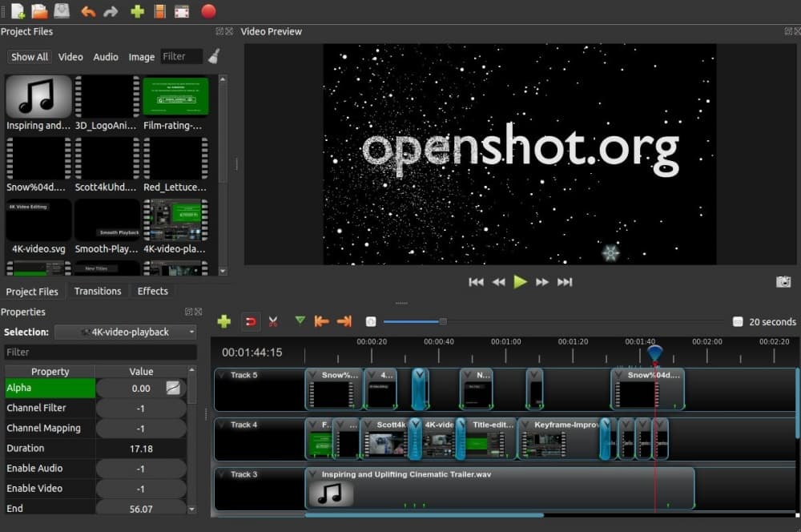Open the Track 3 menu arrow
Image resolution: width=801 pixels, height=532 pixels.
click(222, 474)
